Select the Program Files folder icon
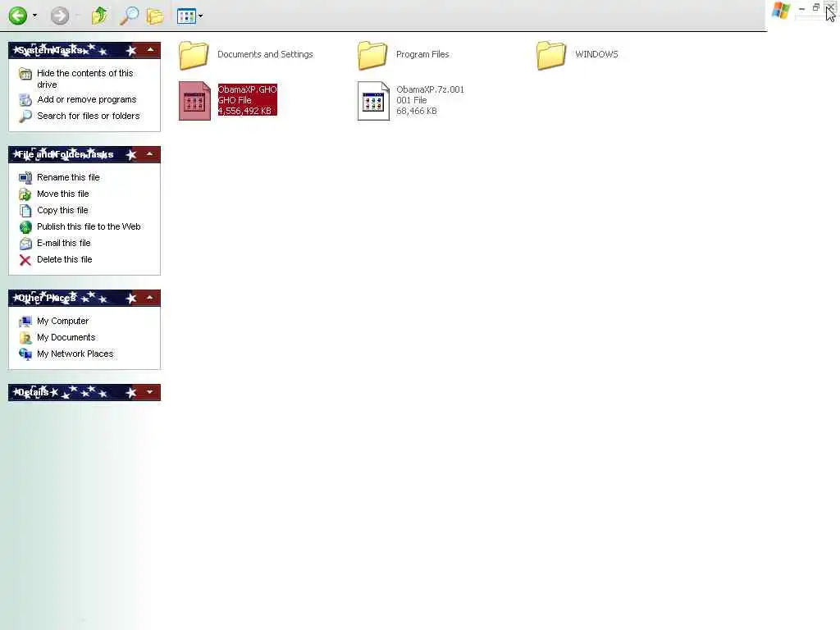840x630 pixels. [372, 55]
